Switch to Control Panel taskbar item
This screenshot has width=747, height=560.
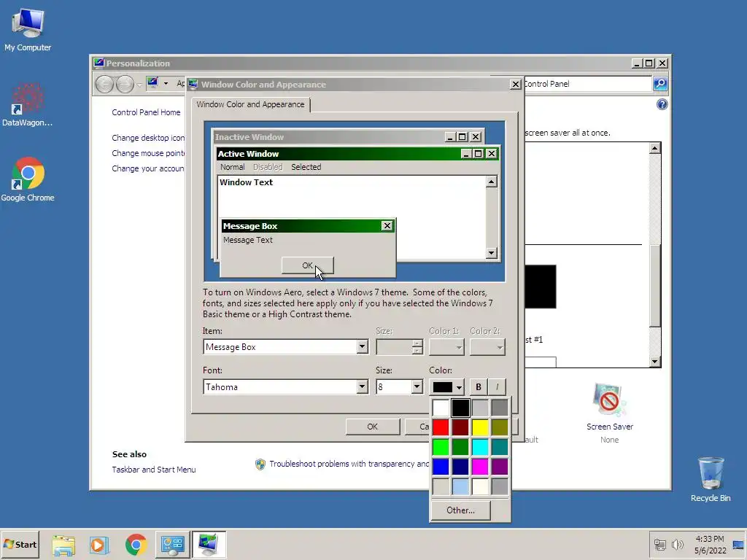pos(172,545)
